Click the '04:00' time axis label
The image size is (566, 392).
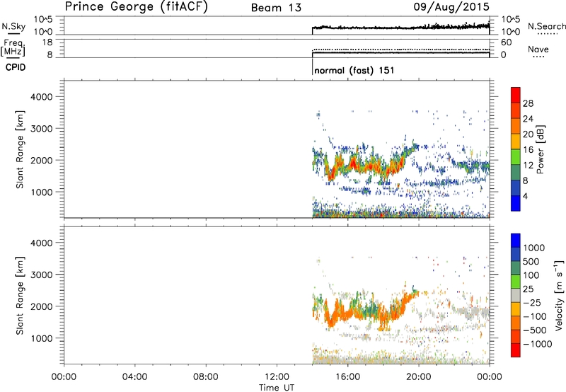[135, 377]
